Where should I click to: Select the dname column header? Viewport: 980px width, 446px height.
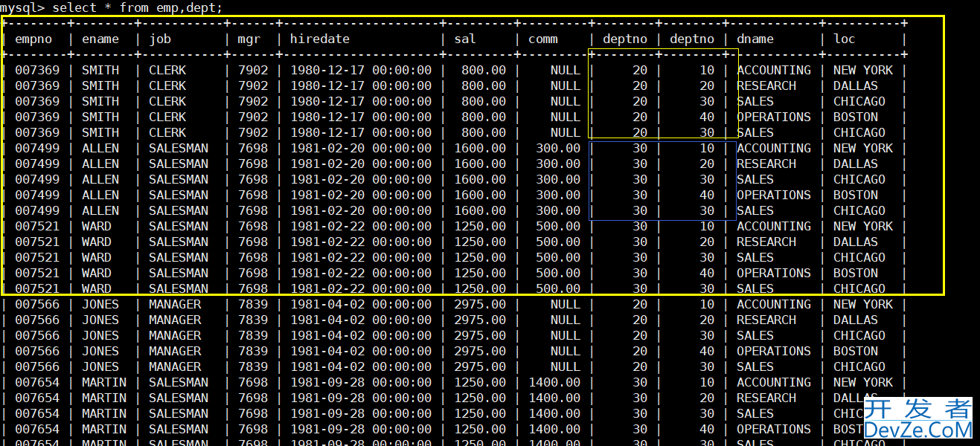tap(755, 39)
